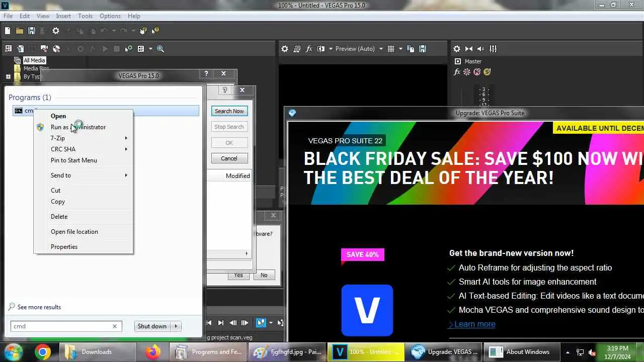Click Get Media from the Web globe icon

[x=56, y=49]
